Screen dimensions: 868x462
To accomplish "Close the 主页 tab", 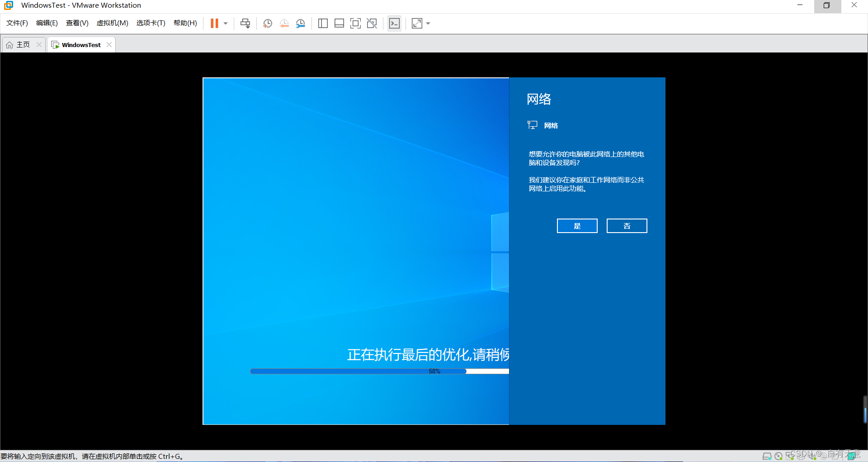I will click(39, 45).
